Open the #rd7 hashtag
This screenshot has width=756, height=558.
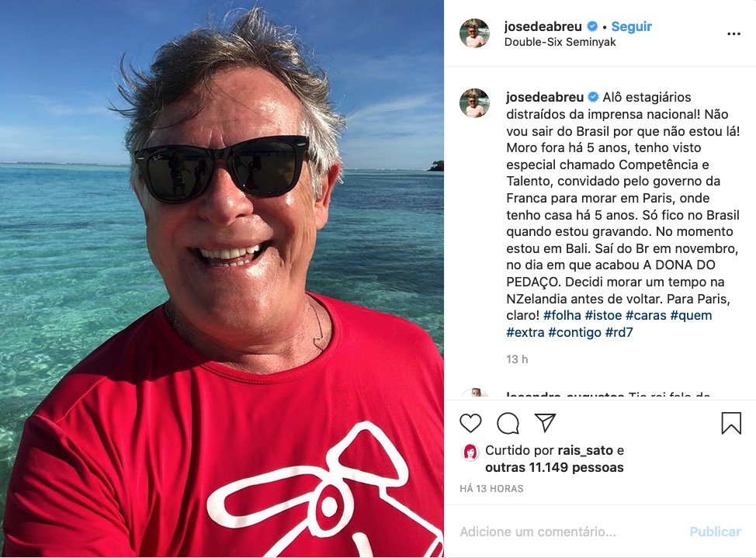point(619,332)
